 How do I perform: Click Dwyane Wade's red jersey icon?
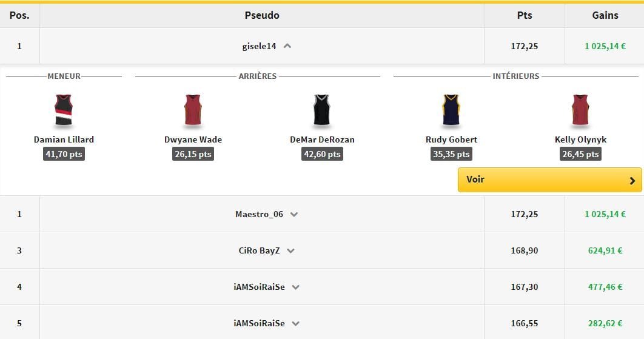(x=193, y=110)
